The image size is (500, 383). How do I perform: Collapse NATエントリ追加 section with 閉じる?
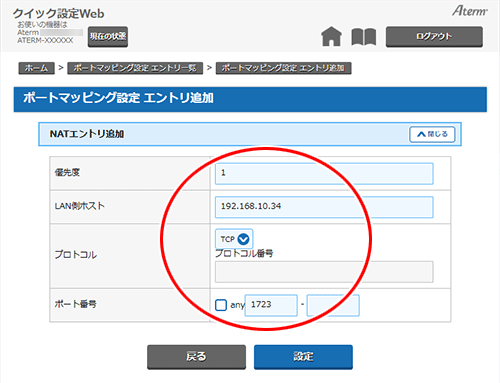point(432,134)
